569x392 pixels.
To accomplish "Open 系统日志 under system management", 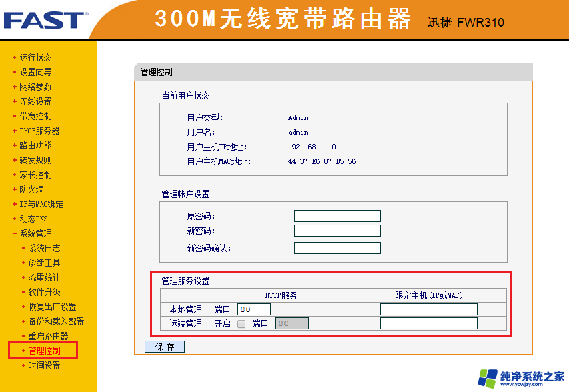I will tap(44, 248).
